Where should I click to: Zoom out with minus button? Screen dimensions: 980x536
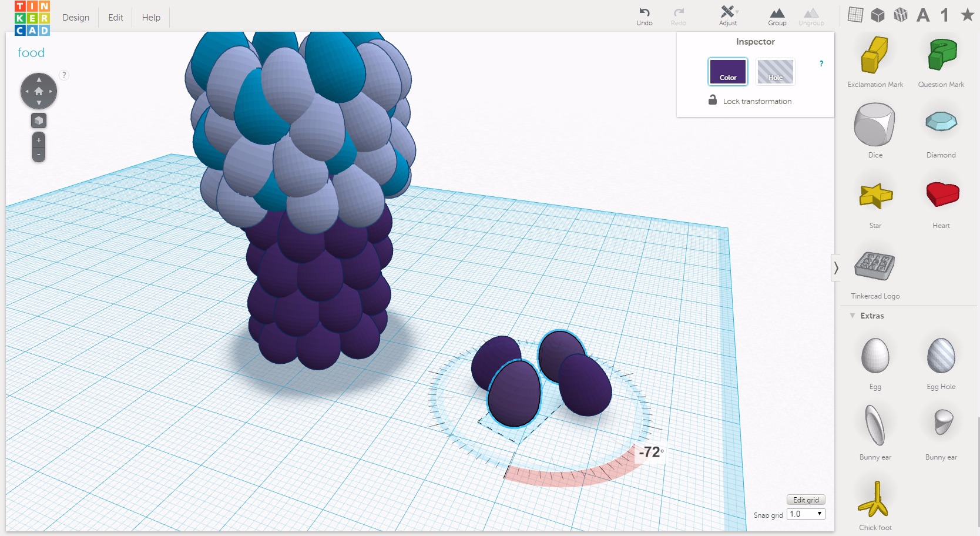pyautogui.click(x=39, y=155)
